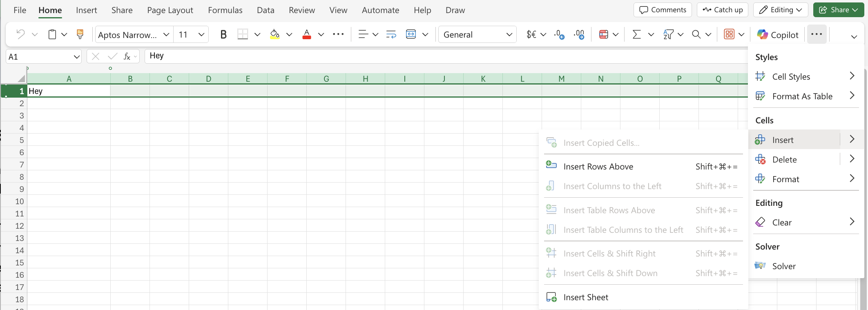Click the formula bar containing Hey
This screenshot has height=310, width=868.
click(x=445, y=56)
